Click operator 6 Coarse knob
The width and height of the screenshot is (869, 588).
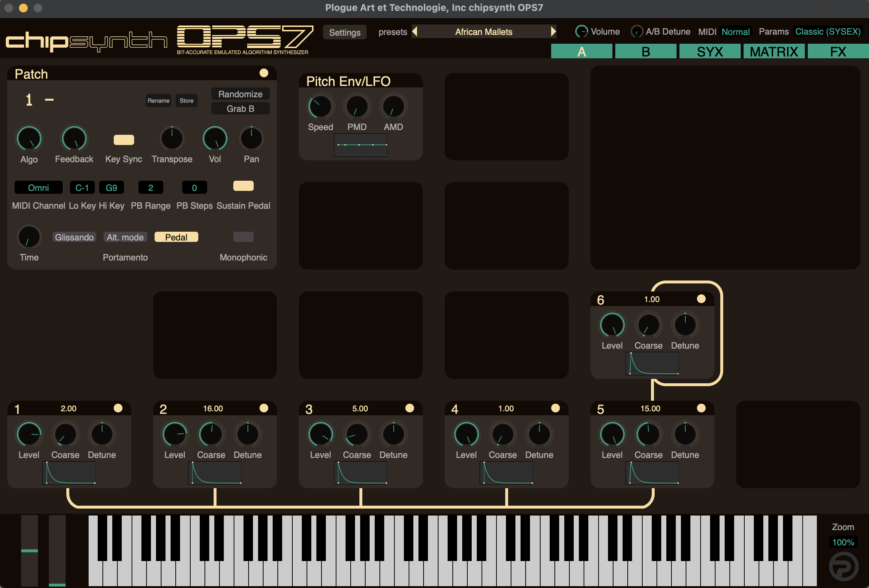(648, 325)
